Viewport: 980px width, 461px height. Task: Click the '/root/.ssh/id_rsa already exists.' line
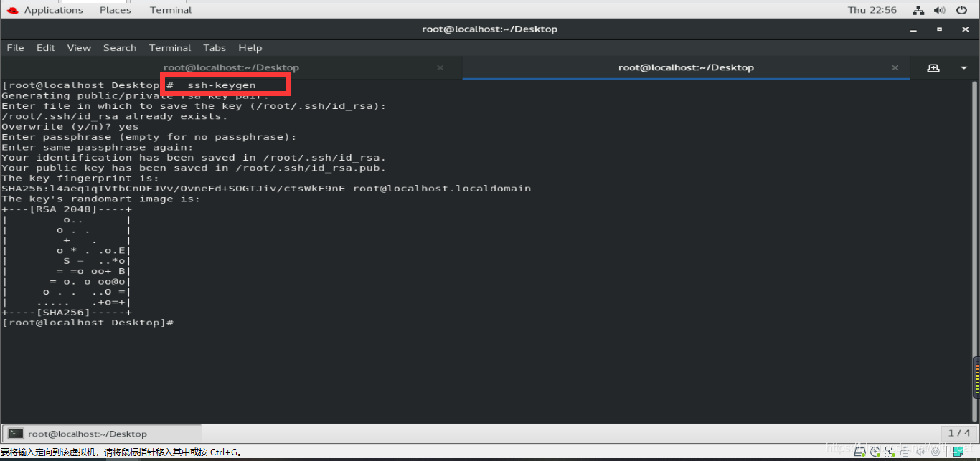pyautogui.click(x=114, y=116)
